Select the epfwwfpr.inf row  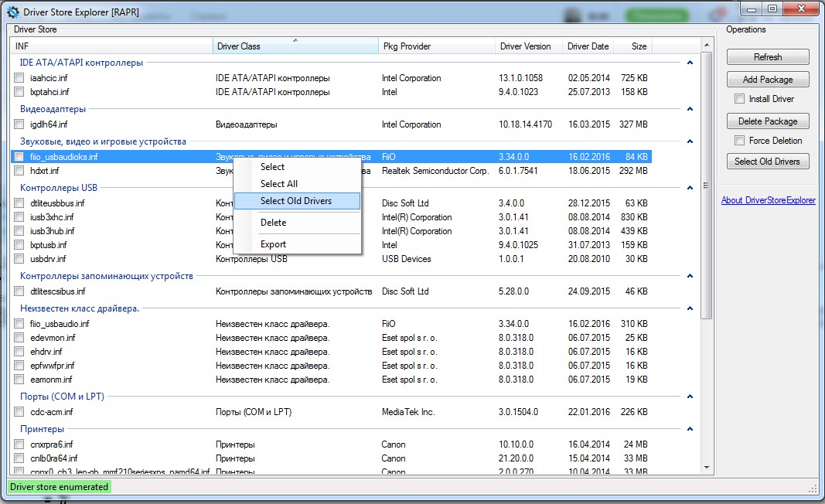coord(332,366)
